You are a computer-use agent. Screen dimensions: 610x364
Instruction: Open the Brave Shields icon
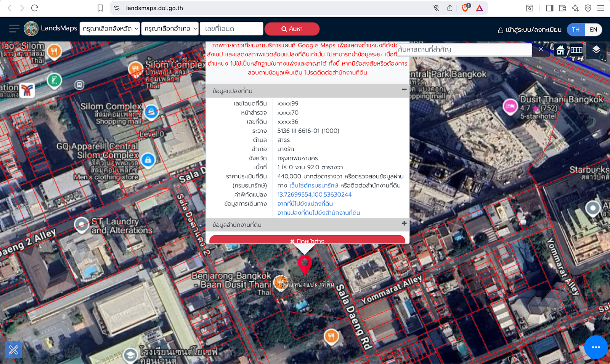click(x=465, y=8)
